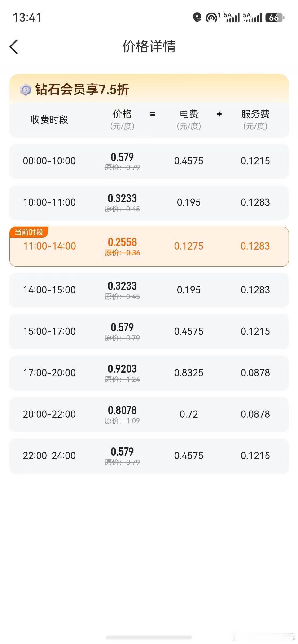The width and height of the screenshot is (298, 644).
Task: Tap the hotspot icon in status bar
Action: [x=213, y=18]
